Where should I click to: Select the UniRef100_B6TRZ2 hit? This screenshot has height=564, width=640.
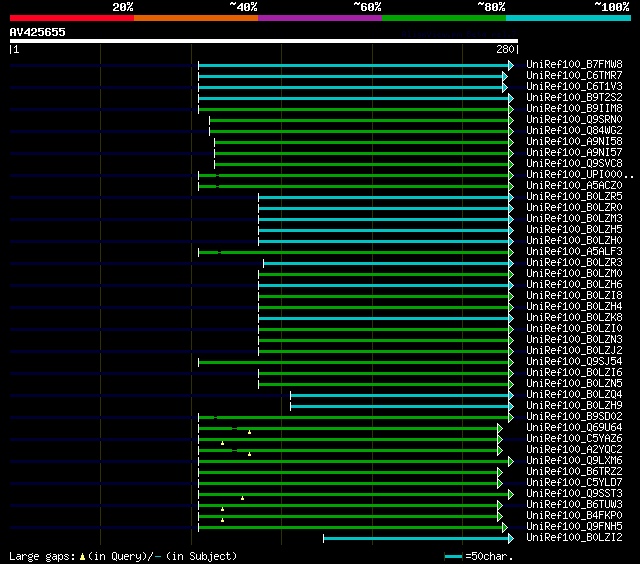(574, 472)
